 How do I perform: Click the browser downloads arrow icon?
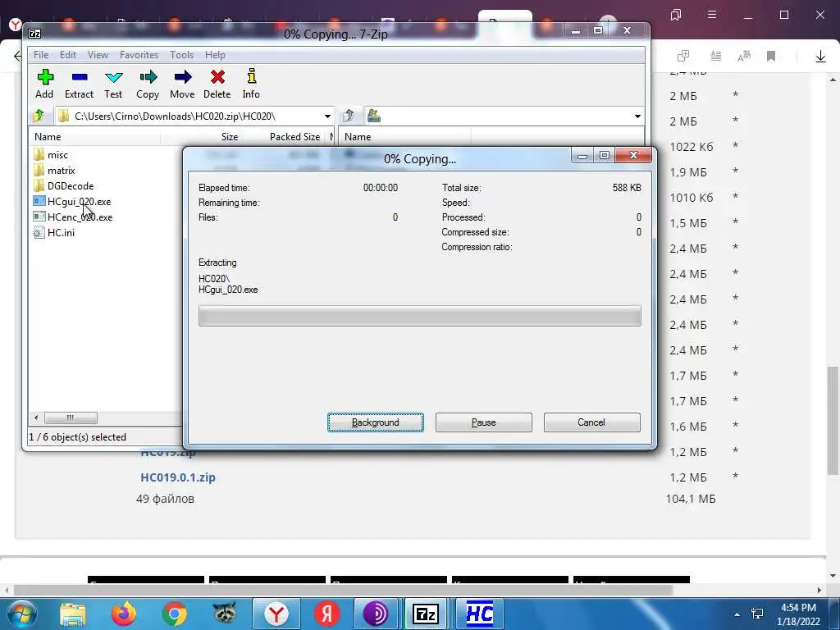coord(820,57)
